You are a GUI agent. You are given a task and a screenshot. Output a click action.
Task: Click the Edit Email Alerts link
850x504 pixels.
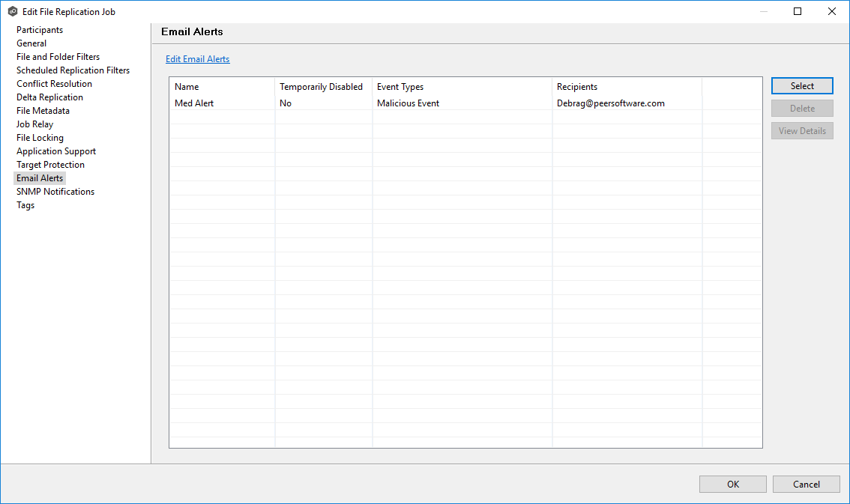(197, 59)
